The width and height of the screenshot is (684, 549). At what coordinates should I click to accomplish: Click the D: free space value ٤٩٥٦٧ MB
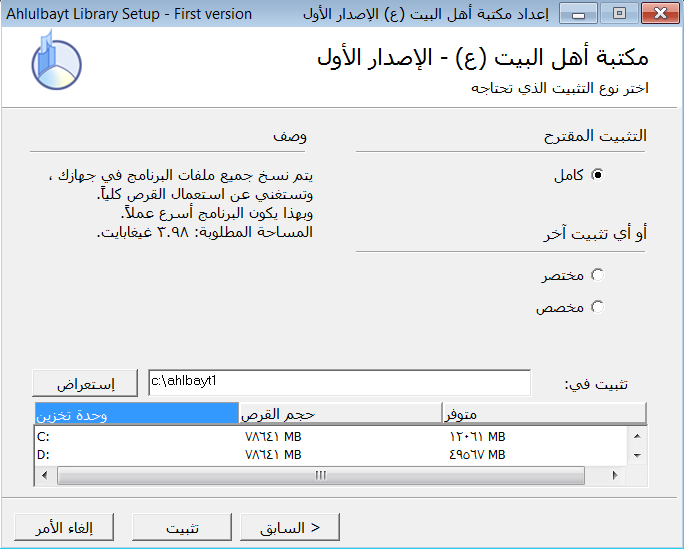477,455
